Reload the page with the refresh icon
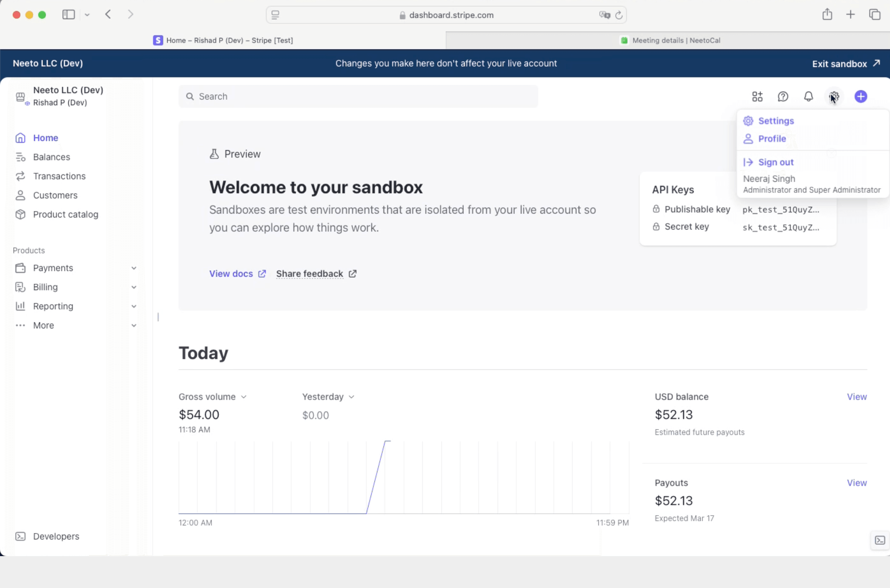890x588 pixels. pos(619,15)
